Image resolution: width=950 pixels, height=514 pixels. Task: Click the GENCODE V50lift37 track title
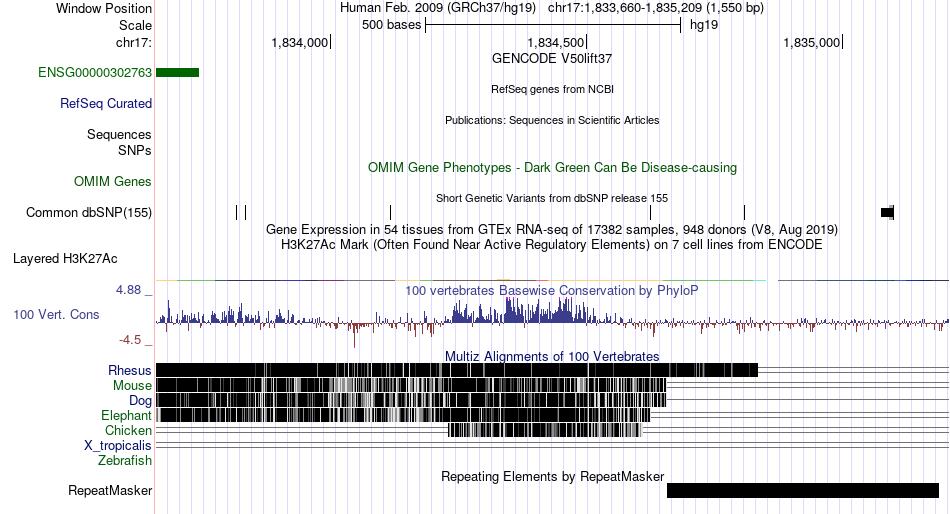point(552,59)
